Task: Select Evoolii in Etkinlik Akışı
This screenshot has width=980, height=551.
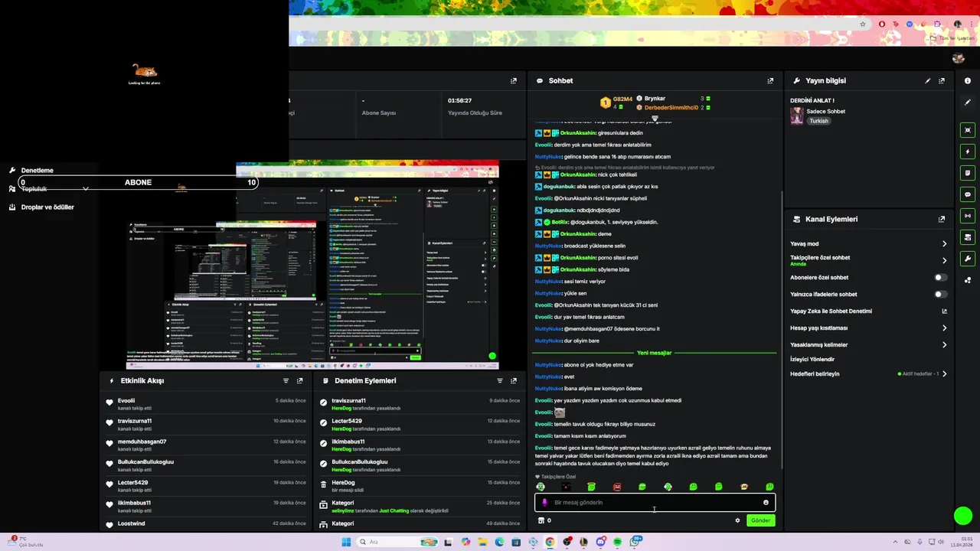Action: pos(126,400)
